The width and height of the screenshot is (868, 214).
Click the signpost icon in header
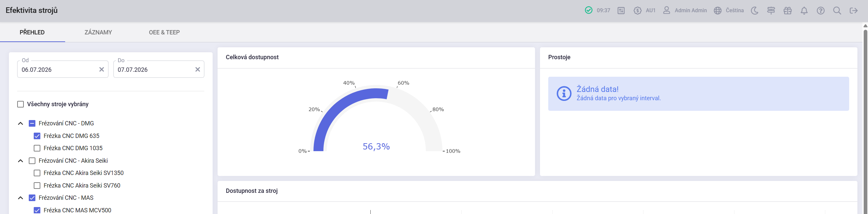tap(771, 11)
